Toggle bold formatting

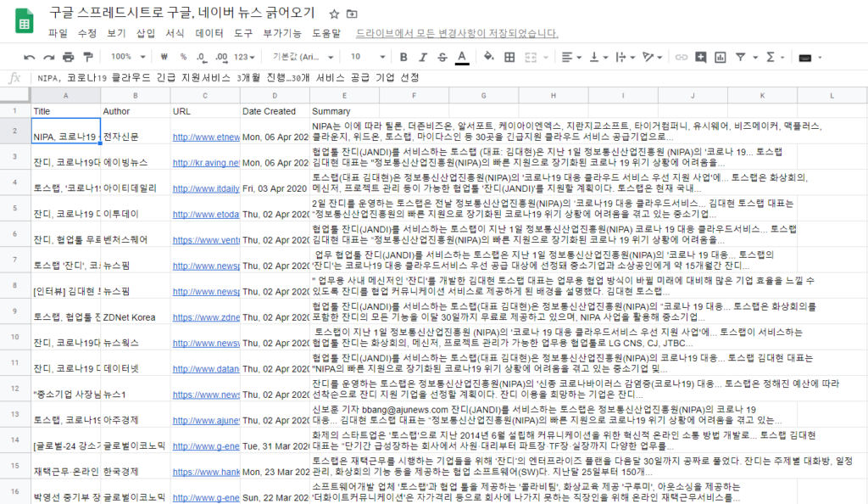point(403,57)
